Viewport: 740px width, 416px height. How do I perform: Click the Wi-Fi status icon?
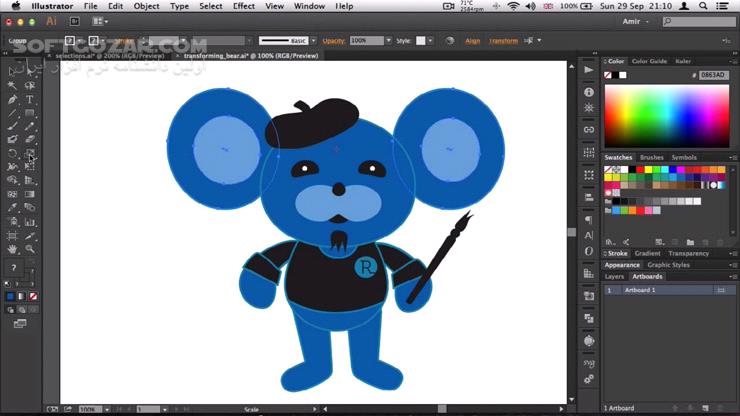pos(513,6)
